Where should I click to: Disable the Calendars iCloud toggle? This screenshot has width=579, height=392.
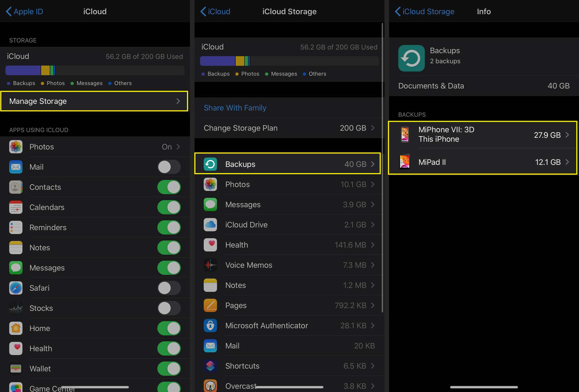coord(169,207)
